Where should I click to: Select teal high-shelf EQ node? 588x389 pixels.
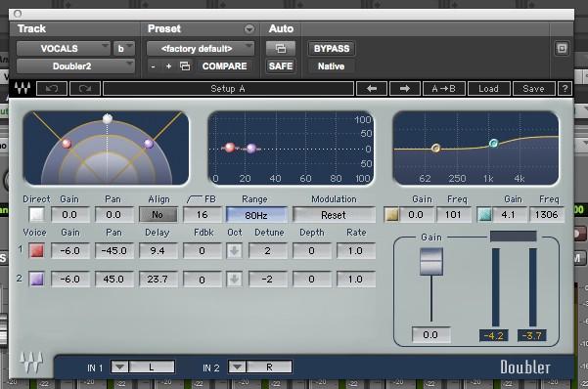pos(494,143)
